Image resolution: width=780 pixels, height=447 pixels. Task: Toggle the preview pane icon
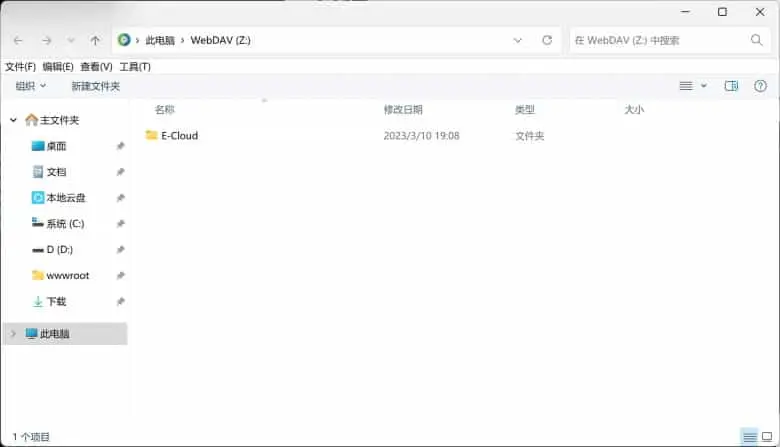pyautogui.click(x=731, y=86)
